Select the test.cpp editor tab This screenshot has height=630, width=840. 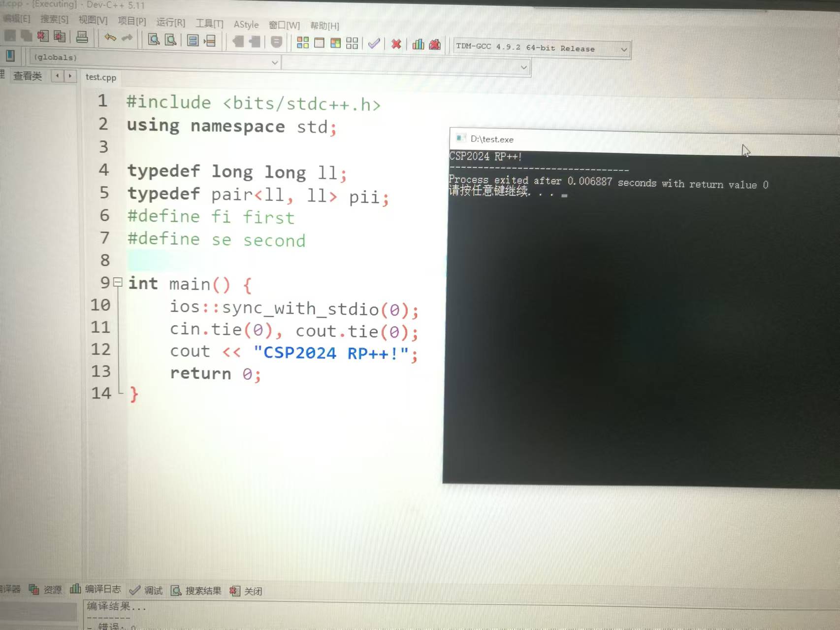pyautogui.click(x=101, y=77)
